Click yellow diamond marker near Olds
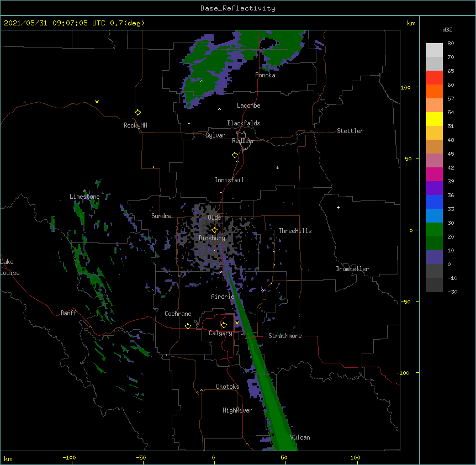476x465 pixels. click(x=214, y=230)
